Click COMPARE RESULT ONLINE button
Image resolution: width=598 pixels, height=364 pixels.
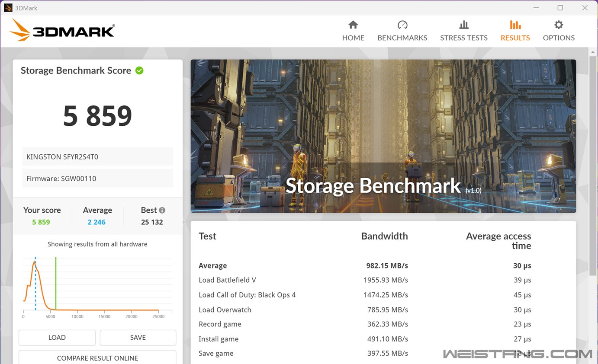(x=97, y=357)
